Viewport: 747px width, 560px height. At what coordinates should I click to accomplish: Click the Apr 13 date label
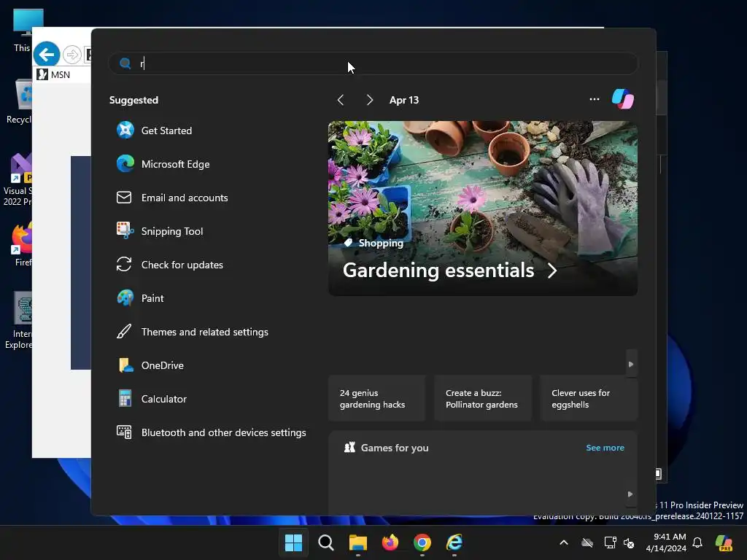404,100
